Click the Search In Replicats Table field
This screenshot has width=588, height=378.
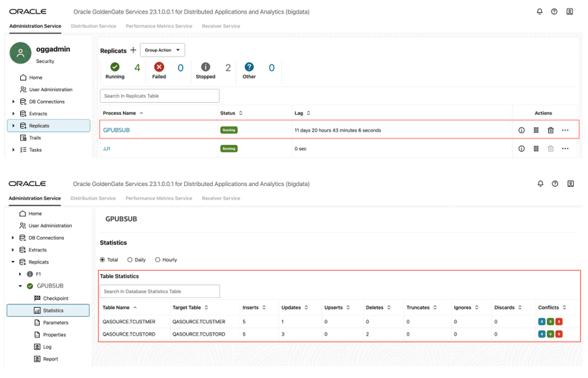coord(160,96)
